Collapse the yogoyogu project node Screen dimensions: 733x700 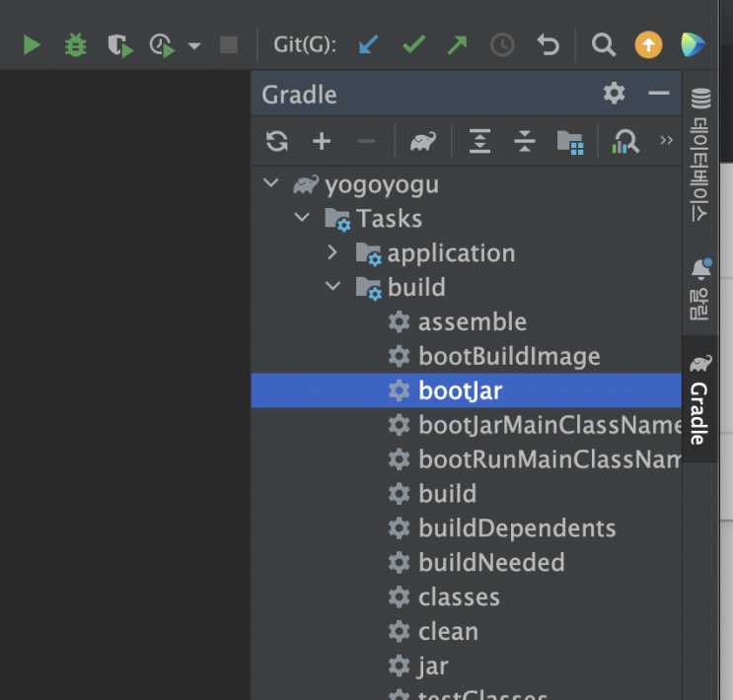pyautogui.click(x=271, y=182)
